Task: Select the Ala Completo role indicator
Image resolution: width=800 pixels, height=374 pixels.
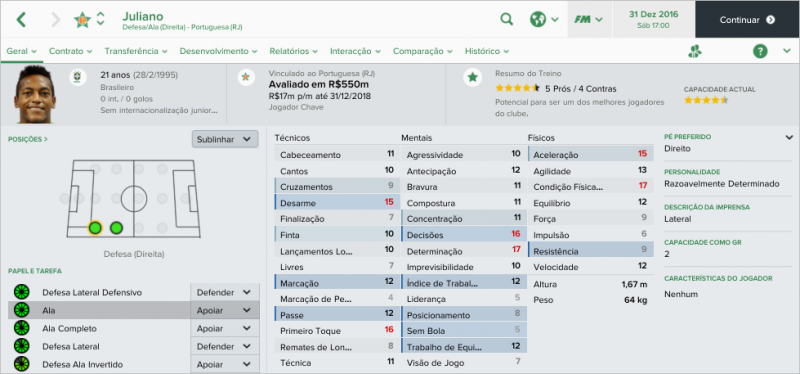Action: [21, 328]
